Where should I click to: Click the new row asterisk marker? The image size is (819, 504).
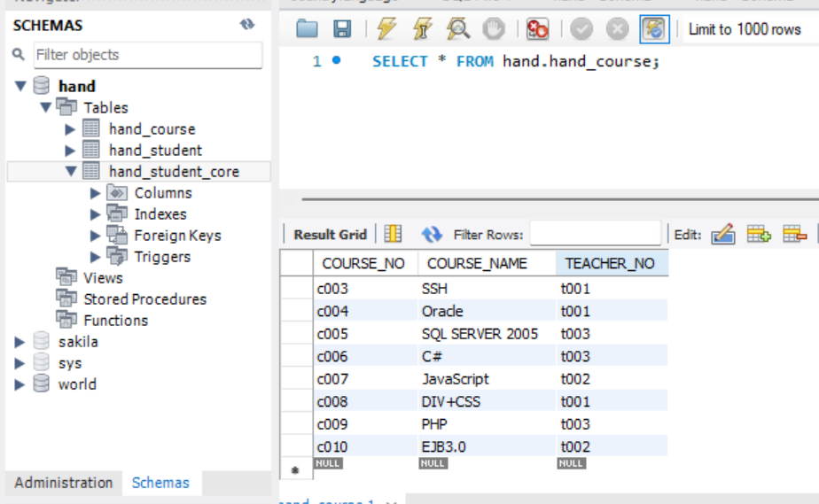295,470
